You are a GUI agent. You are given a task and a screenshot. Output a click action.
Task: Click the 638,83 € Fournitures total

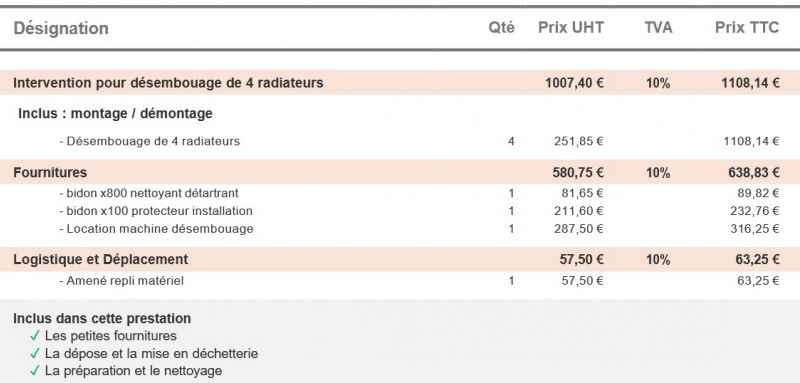pyautogui.click(x=754, y=172)
